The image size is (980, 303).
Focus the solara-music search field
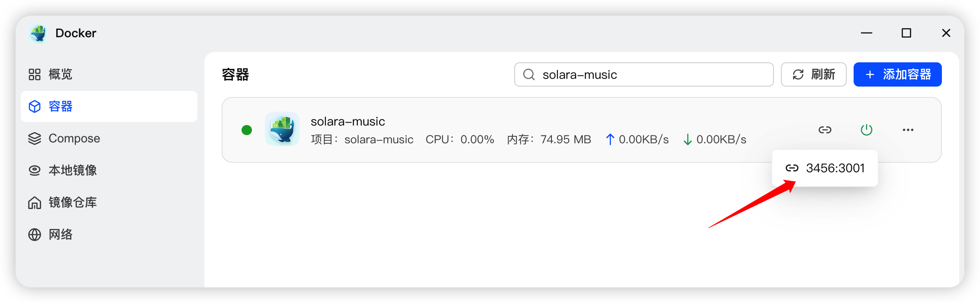[x=649, y=74]
